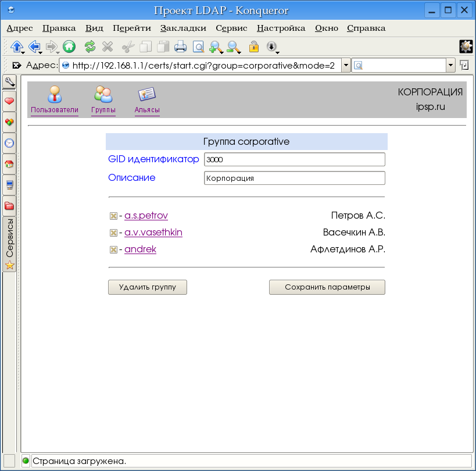Screen dimensions: 476x471
Task: Toggle the remove box next to andrek
Action: tap(113, 250)
